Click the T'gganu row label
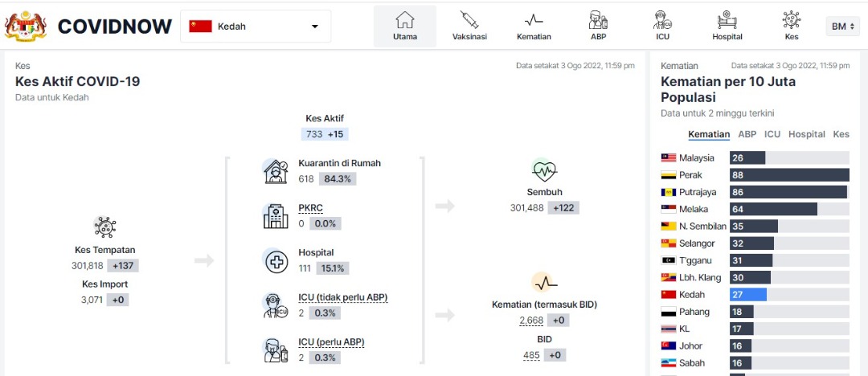 click(x=695, y=260)
